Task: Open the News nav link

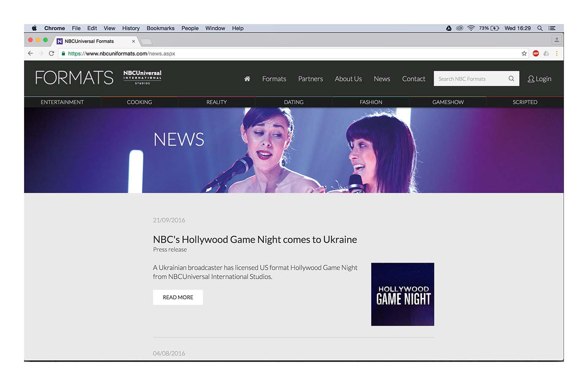Action: click(x=382, y=79)
